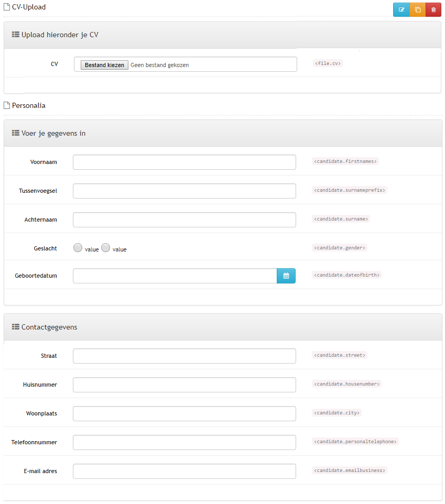Viewport: 445px width, 504px height.
Task: Click the E-mail adres input field
Action: [x=184, y=471]
